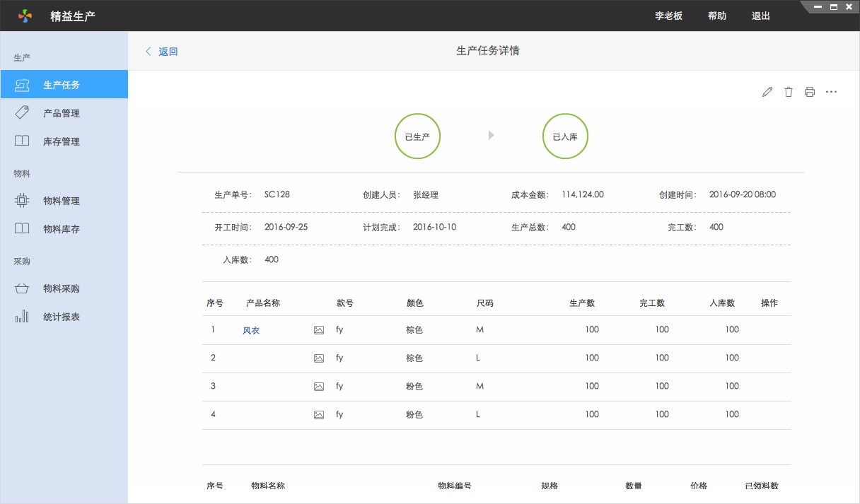
Task: Click the 产品管理 price tag icon
Action: 22,113
